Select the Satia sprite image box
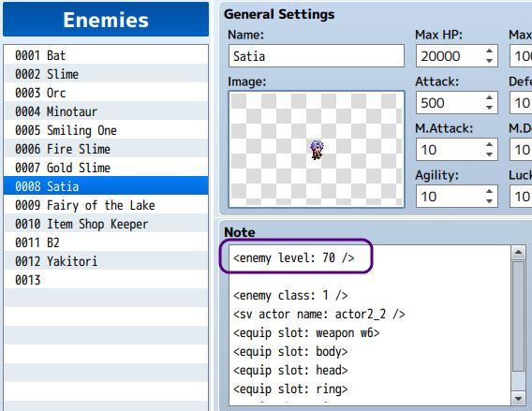532x411 pixels. (x=317, y=149)
